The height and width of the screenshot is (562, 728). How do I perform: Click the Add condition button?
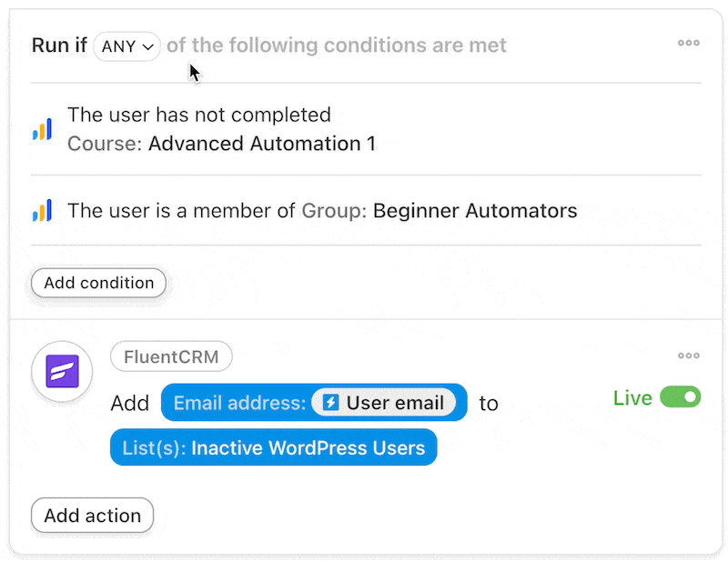[x=99, y=283]
